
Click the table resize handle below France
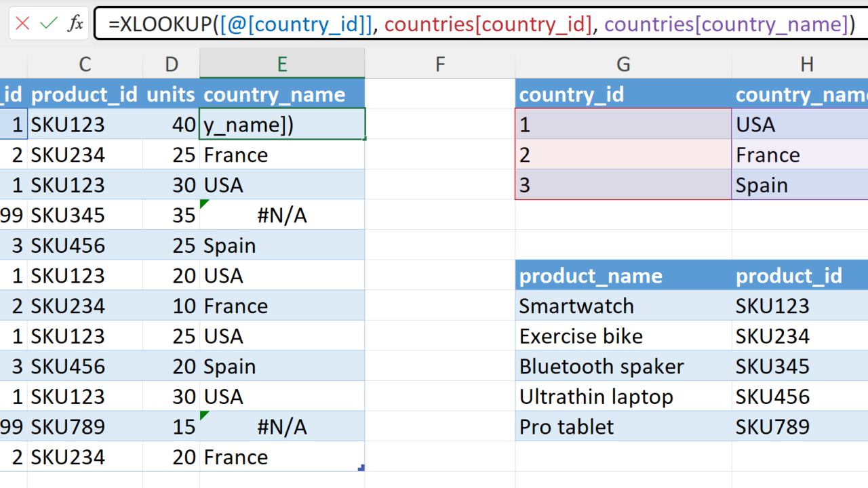(361, 468)
